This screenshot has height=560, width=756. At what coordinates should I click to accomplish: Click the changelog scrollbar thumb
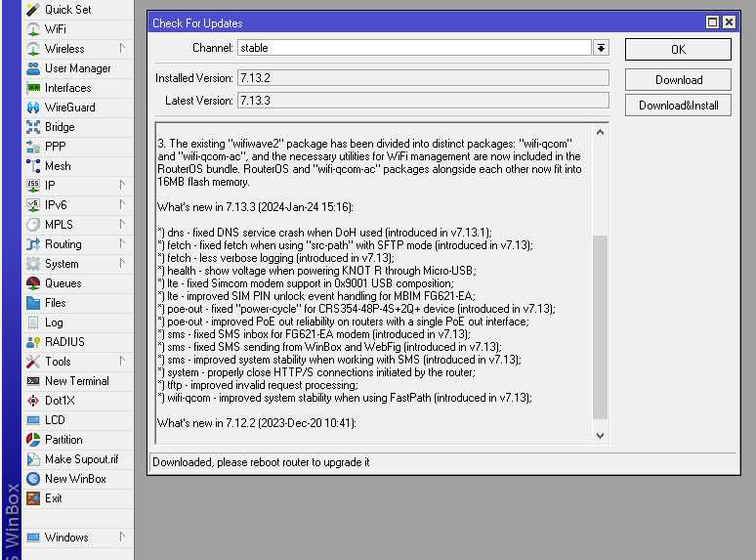[600, 327]
